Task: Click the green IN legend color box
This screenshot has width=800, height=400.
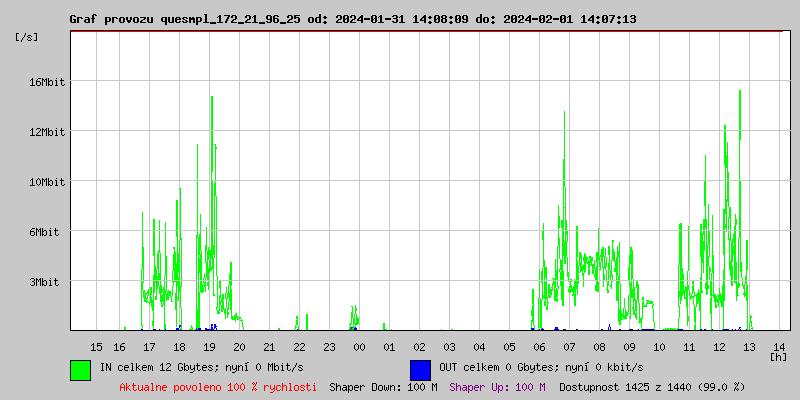Action: [80, 369]
